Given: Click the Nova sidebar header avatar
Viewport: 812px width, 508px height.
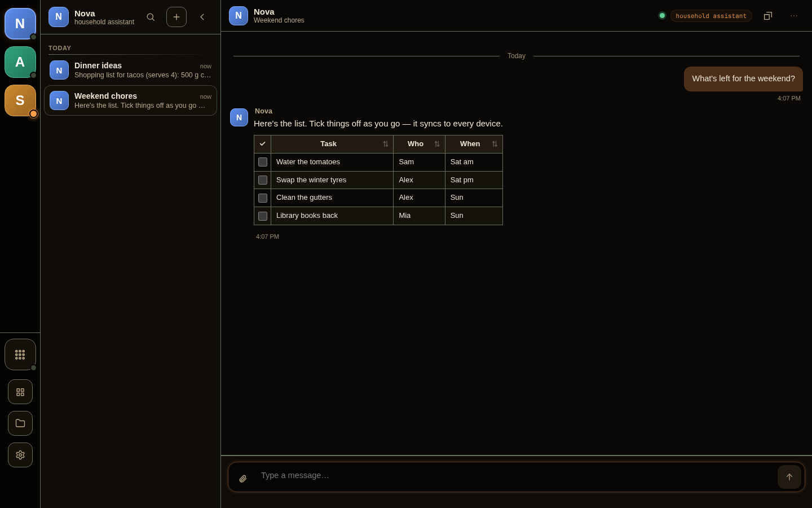Looking at the screenshot, I should tap(59, 17).
